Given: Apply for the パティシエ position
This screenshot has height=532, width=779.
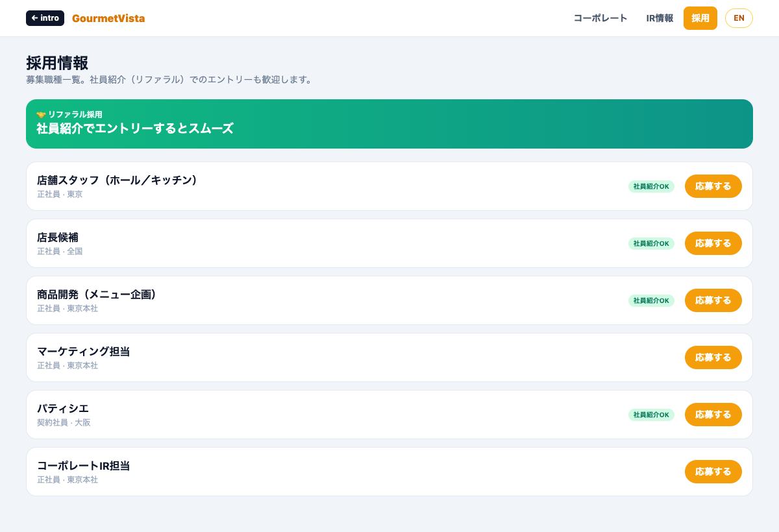Looking at the screenshot, I should click(x=713, y=415).
